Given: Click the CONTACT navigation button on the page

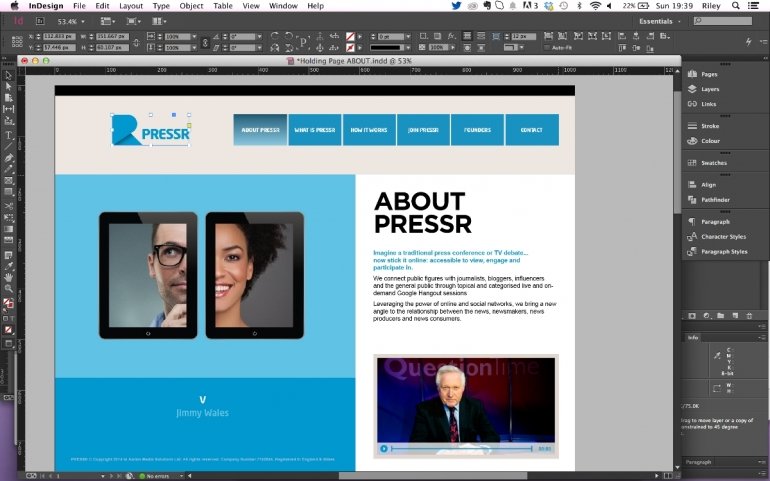Looking at the screenshot, I should click(x=531, y=130).
